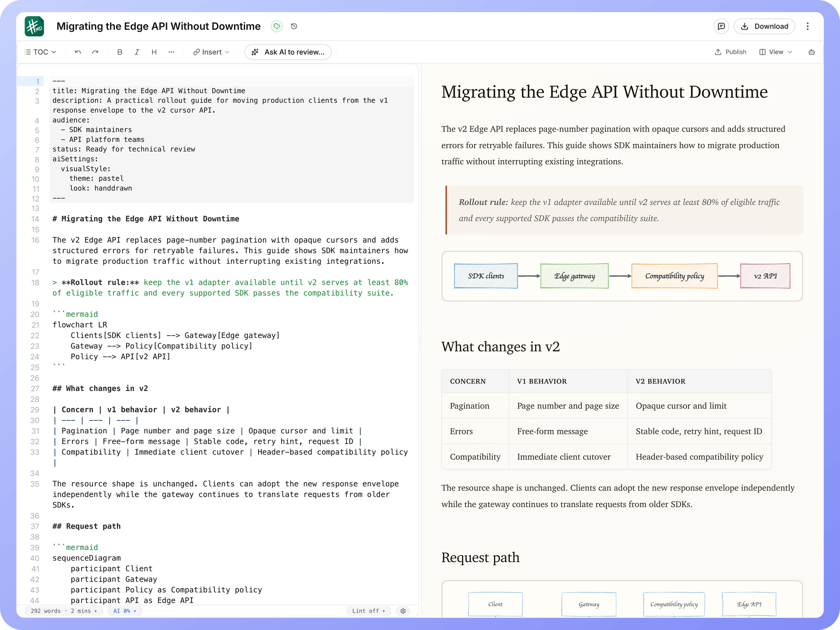Viewport: 840px width, 630px height.
Task: Click the 'Opaque cursor and limit' table cell
Action: 699,406
